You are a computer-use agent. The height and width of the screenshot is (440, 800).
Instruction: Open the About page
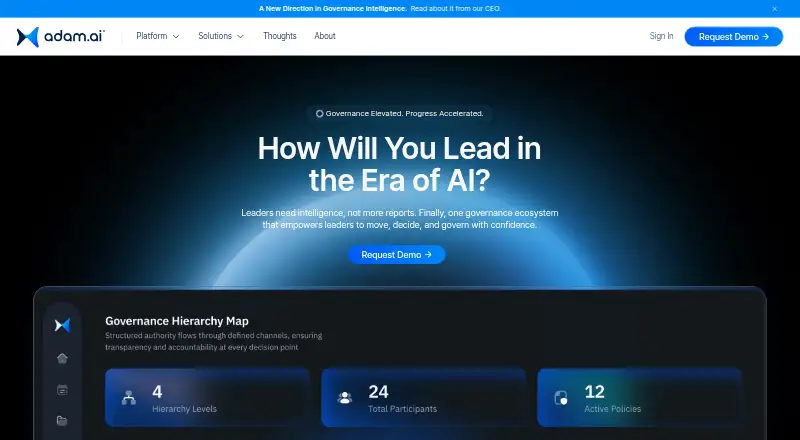click(x=324, y=36)
